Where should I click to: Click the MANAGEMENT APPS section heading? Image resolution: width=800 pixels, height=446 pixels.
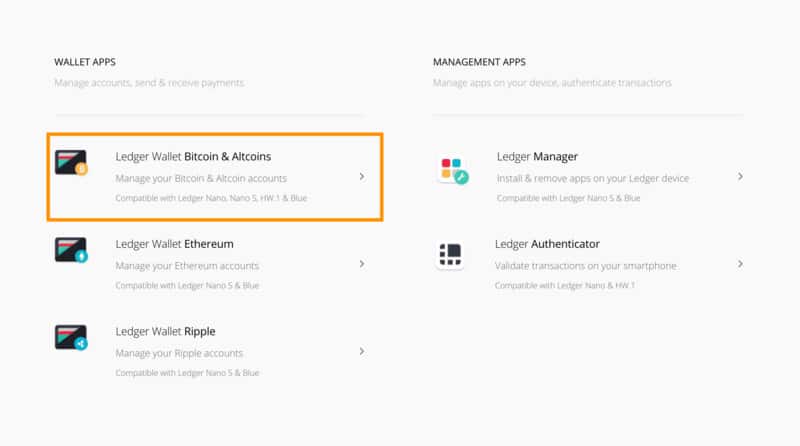[x=479, y=62]
